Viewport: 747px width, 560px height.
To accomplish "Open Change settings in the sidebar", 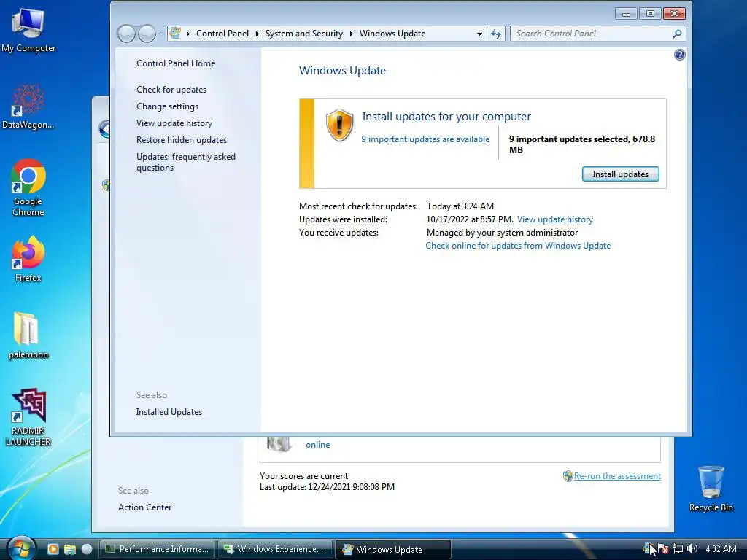I will click(167, 106).
